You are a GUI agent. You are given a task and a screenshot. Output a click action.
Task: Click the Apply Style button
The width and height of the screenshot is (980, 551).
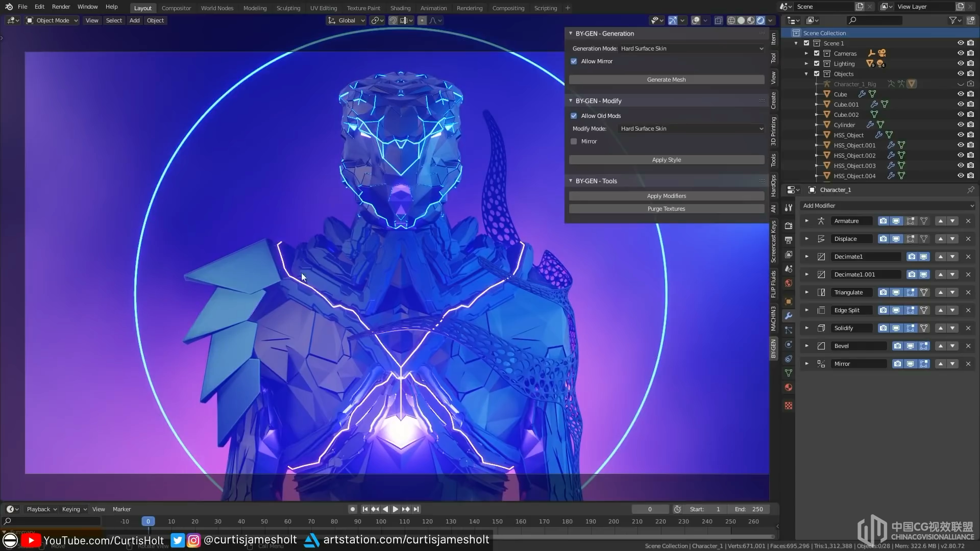coord(667,160)
